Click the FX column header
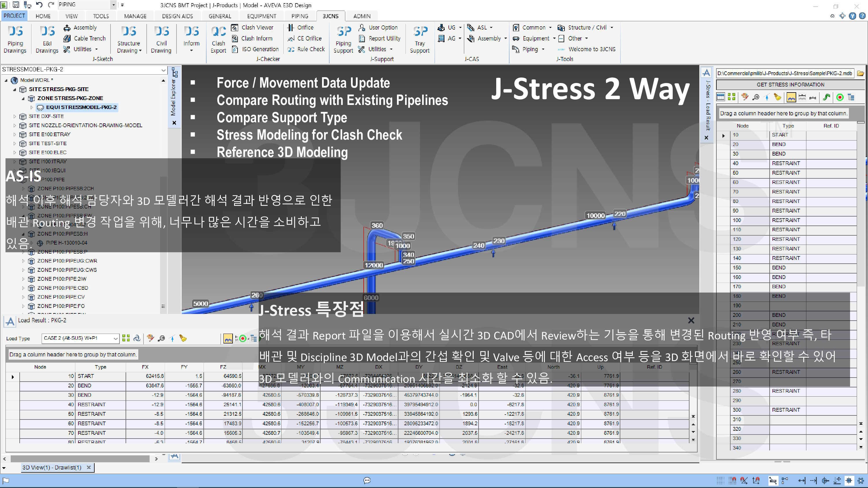This screenshot has height=488, width=868. (145, 367)
